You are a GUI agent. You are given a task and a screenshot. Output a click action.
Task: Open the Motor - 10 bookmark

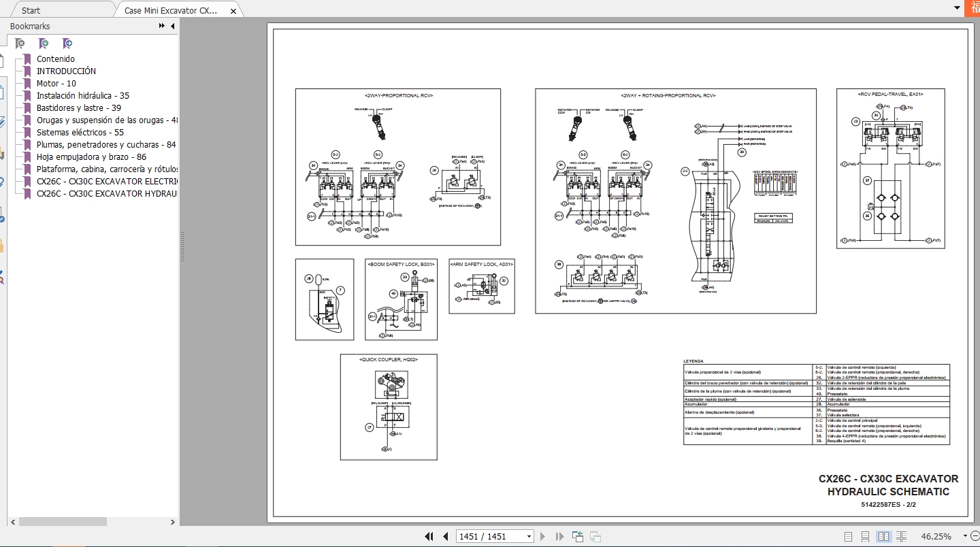56,84
